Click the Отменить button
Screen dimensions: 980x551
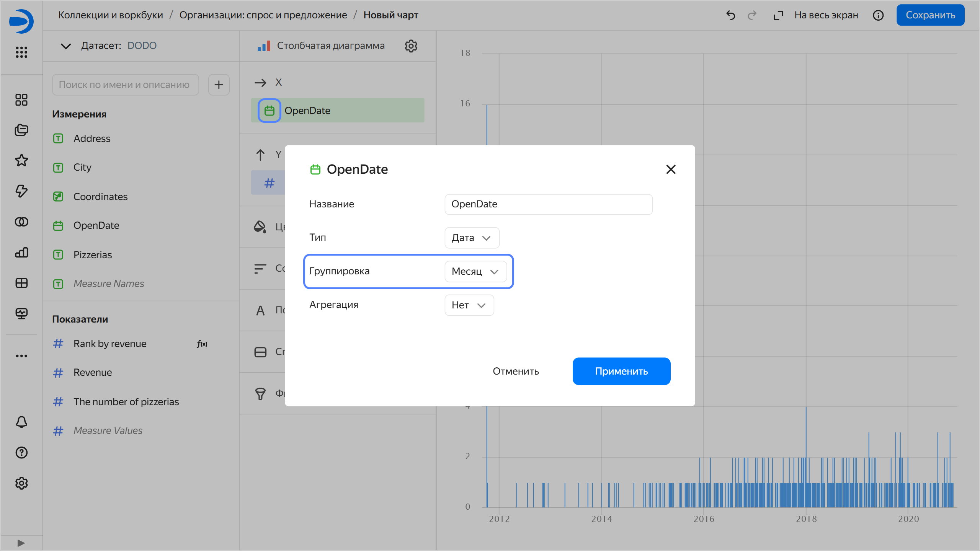tap(516, 371)
